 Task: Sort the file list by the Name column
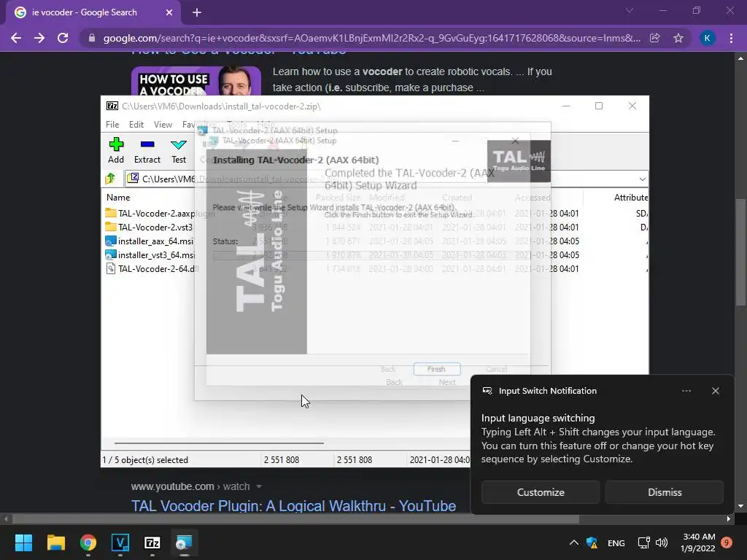point(118,197)
